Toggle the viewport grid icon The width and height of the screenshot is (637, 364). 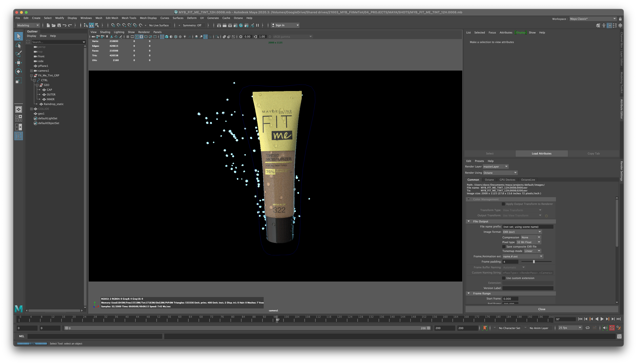128,37
